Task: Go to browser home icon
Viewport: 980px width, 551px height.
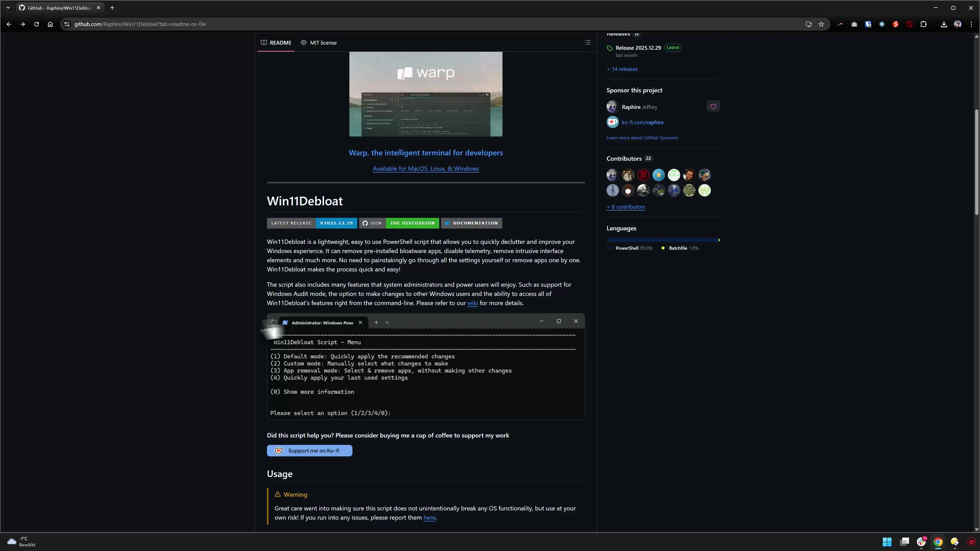Action: click(x=50, y=24)
